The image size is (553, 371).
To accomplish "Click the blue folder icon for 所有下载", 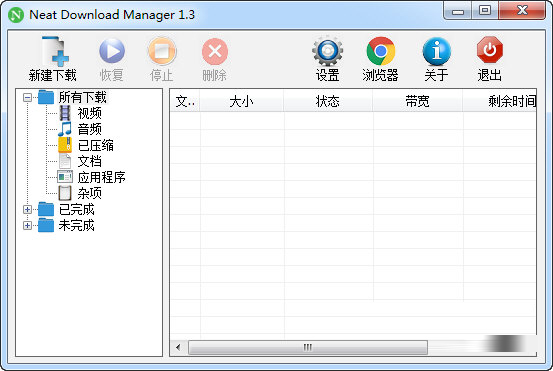I will pos(46,97).
